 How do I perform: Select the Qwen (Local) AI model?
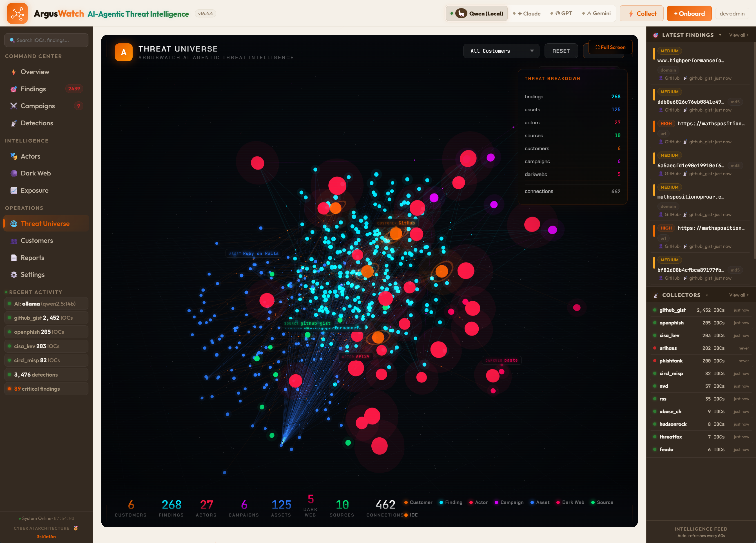pos(477,14)
